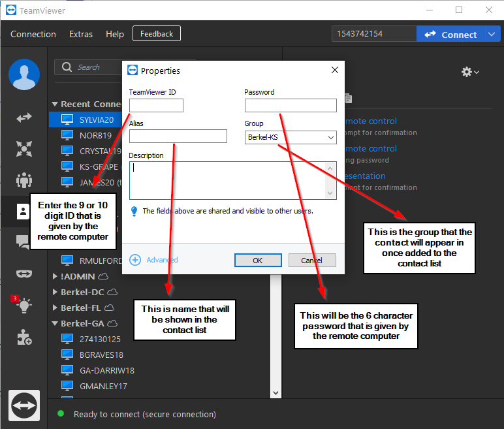The image size is (504, 429).
Task: Open the gear settings menu
Action: coord(470,72)
